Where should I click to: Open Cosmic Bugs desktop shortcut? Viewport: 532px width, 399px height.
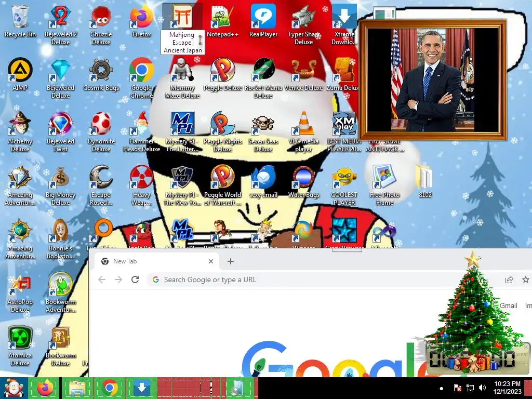(x=101, y=75)
